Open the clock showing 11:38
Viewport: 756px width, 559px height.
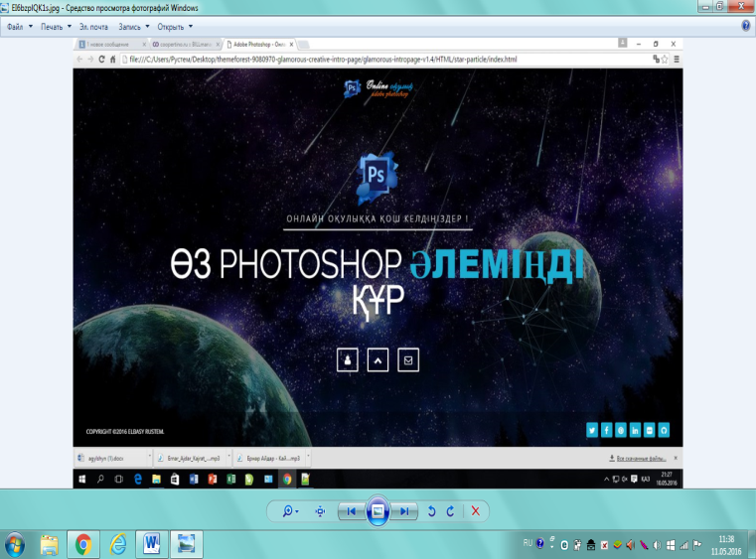point(726,545)
